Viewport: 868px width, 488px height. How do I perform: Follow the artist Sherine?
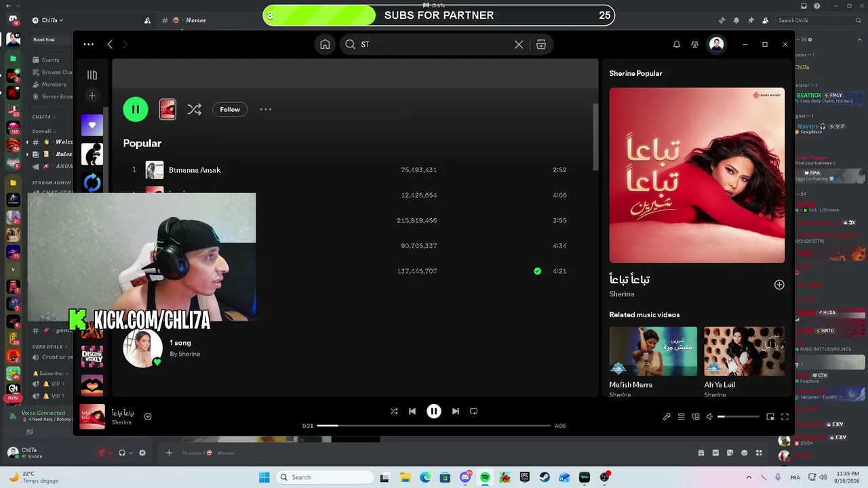pyautogui.click(x=230, y=109)
